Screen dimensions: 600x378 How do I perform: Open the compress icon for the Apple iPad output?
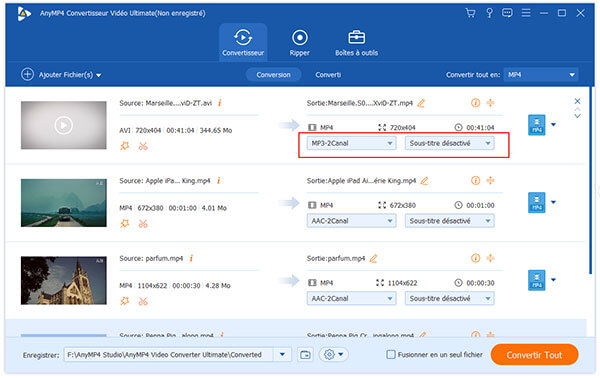490,180
